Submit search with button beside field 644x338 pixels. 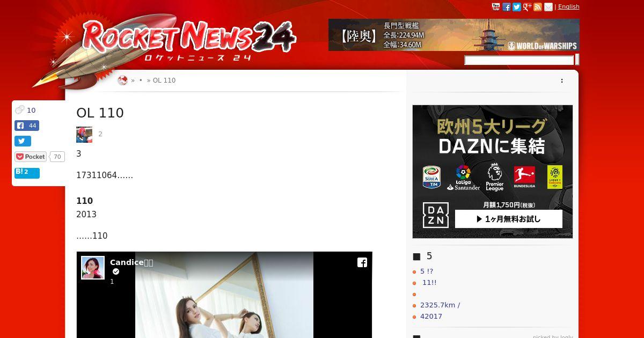click(577, 60)
